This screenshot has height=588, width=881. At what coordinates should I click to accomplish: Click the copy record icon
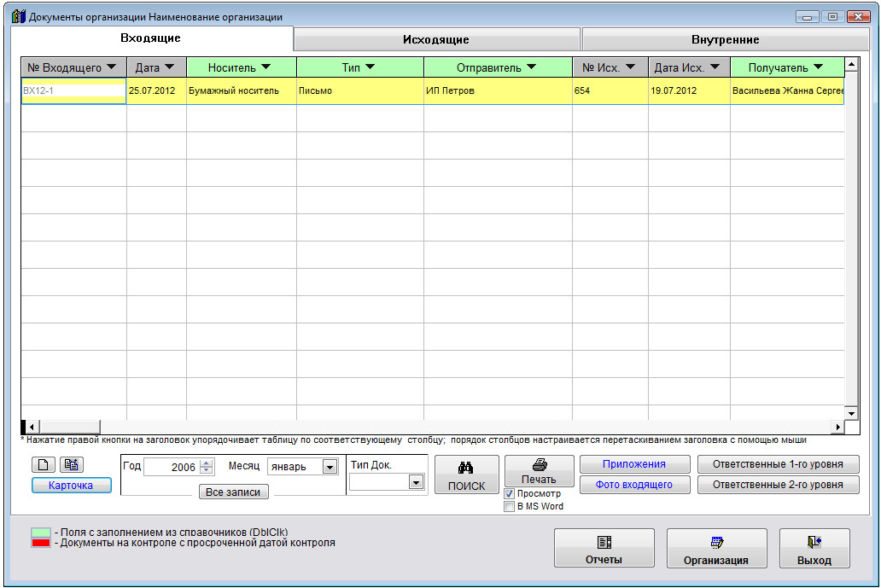point(71,465)
